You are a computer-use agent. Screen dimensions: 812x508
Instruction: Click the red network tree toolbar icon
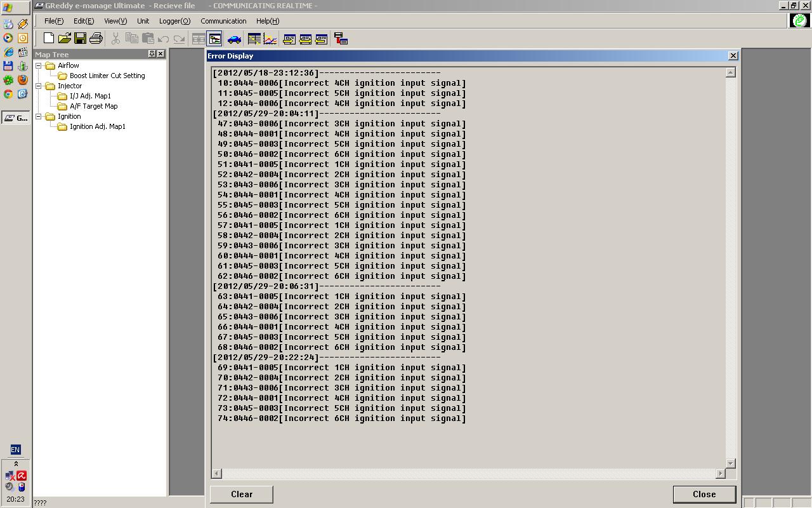tap(341, 39)
